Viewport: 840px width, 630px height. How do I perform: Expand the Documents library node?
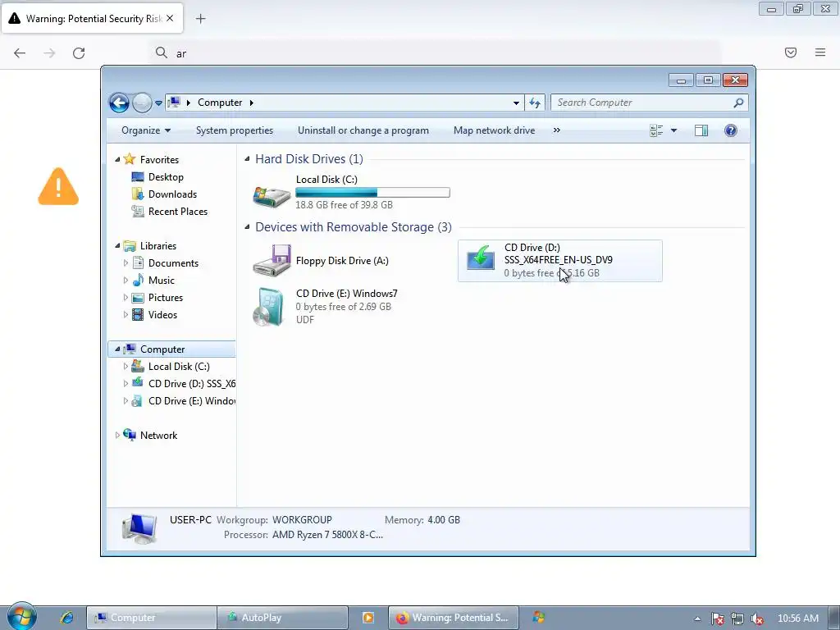pyautogui.click(x=126, y=263)
